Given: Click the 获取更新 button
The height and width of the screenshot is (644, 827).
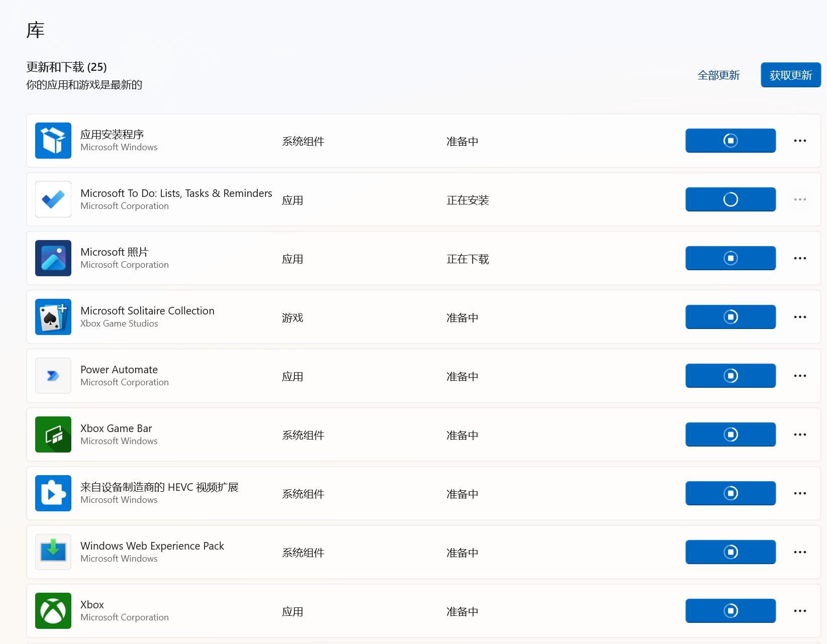Looking at the screenshot, I should (x=791, y=75).
